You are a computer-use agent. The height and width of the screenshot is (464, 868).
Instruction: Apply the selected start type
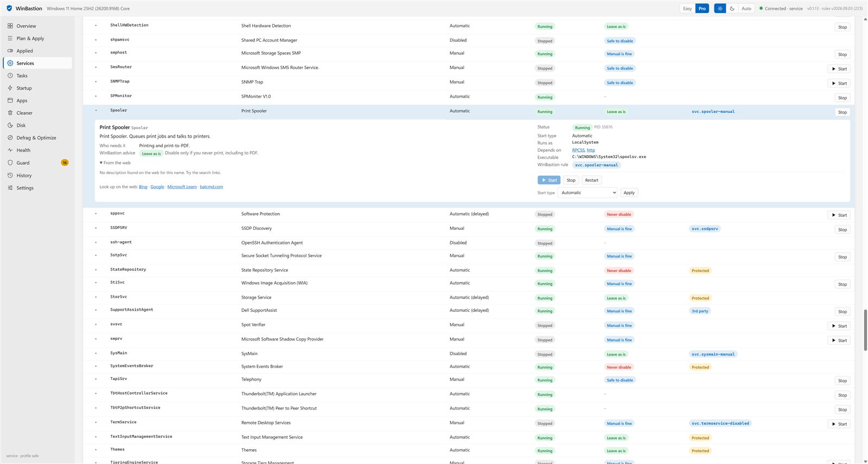[629, 192]
